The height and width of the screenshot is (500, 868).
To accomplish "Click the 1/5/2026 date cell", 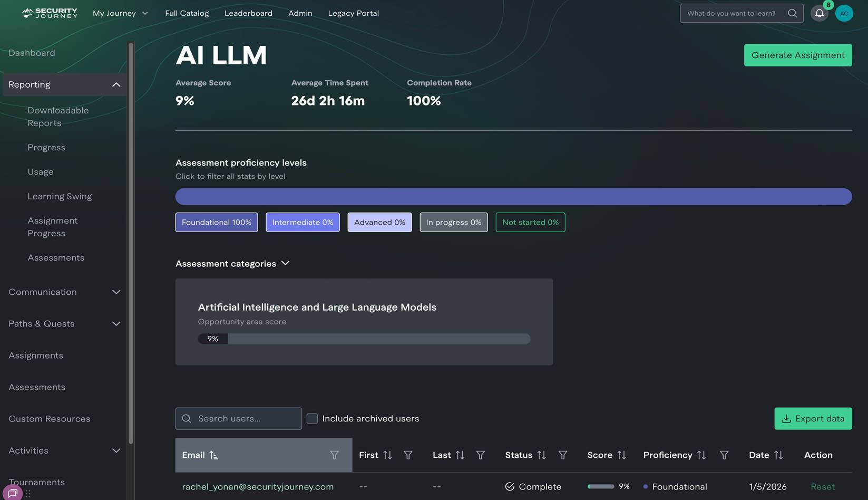I will tap(768, 487).
